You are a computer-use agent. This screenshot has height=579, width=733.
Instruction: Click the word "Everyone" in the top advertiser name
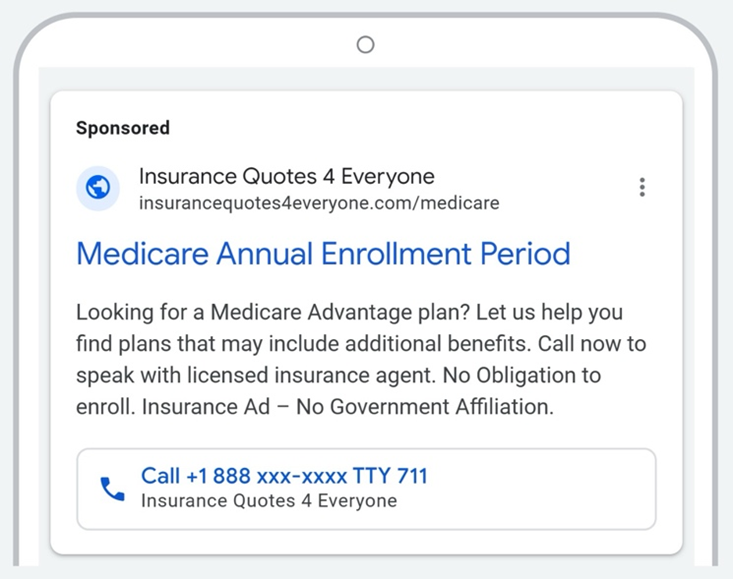pyautogui.click(x=388, y=177)
